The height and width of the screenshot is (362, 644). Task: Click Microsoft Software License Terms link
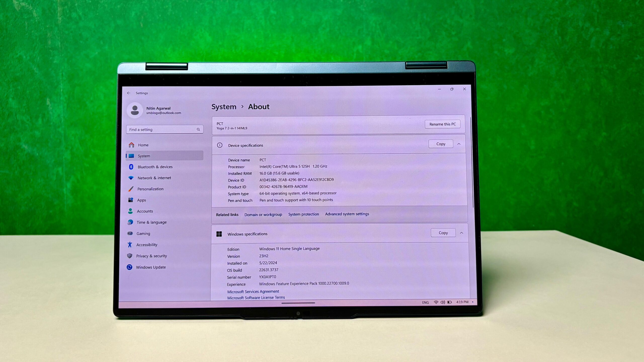(256, 297)
